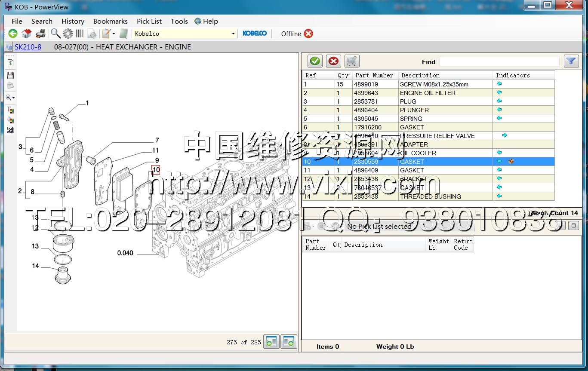Click the Print icon in toolbar
The height and width of the screenshot is (371, 588).
pyautogui.click(x=40, y=34)
